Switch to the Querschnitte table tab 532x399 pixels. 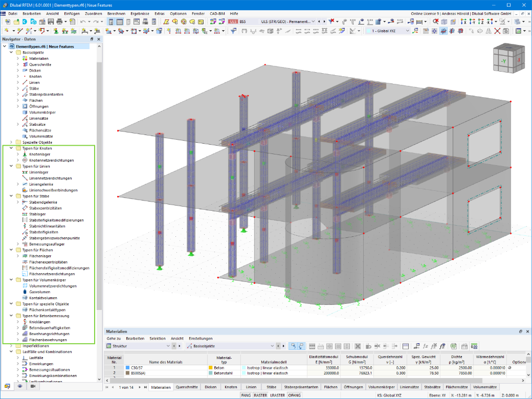tap(187, 387)
